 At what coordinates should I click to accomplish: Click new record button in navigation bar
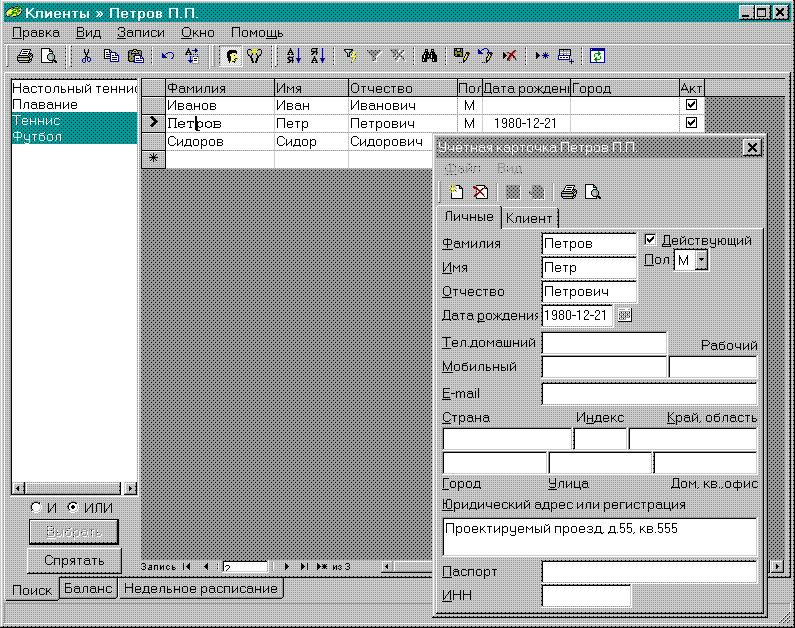(322, 567)
